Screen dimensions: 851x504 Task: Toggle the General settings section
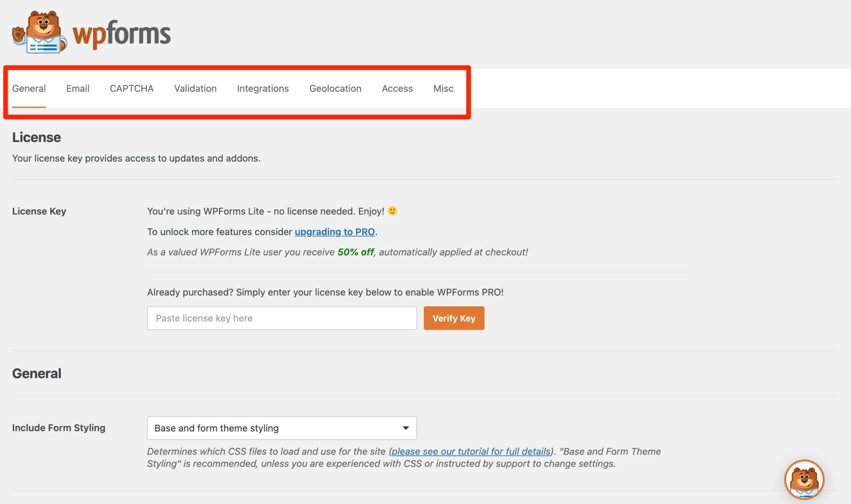click(x=29, y=88)
